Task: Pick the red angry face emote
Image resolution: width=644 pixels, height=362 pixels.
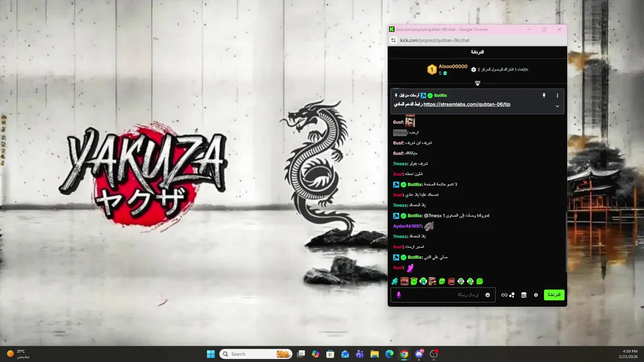Action: [451, 282]
